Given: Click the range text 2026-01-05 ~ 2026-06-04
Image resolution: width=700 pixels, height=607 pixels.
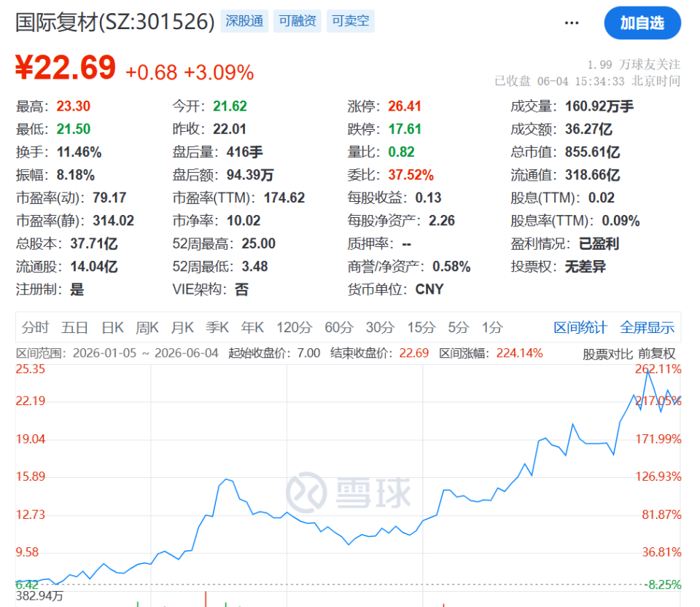Looking at the screenshot, I should click(x=146, y=353).
